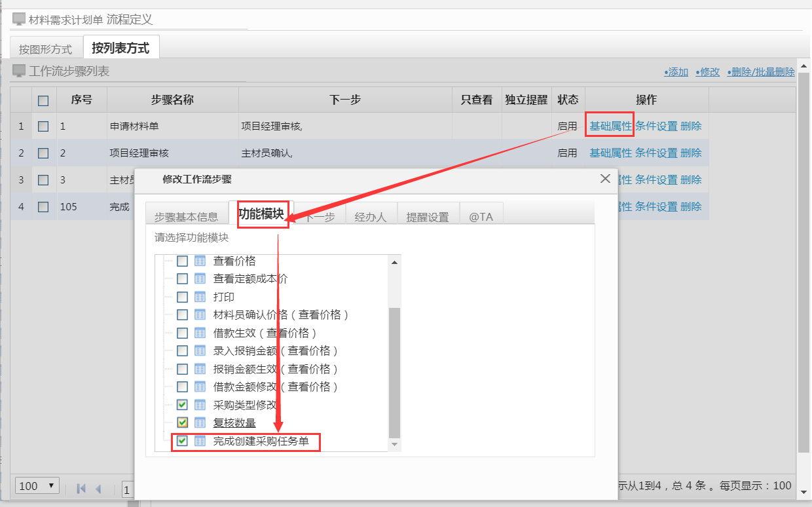Click the table icon beside 采购类型修改
The width and height of the screenshot is (812, 507).
(200, 405)
